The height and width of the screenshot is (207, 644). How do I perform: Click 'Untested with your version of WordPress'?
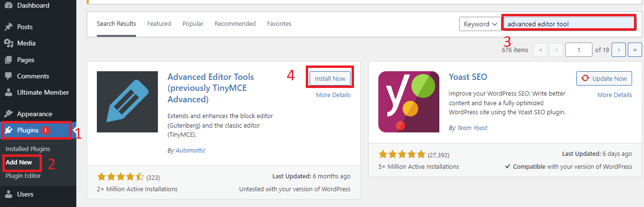click(x=295, y=189)
